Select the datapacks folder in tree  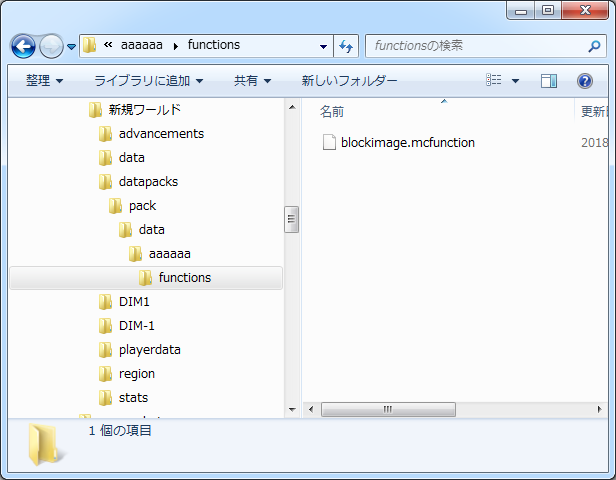pyautogui.click(x=148, y=181)
